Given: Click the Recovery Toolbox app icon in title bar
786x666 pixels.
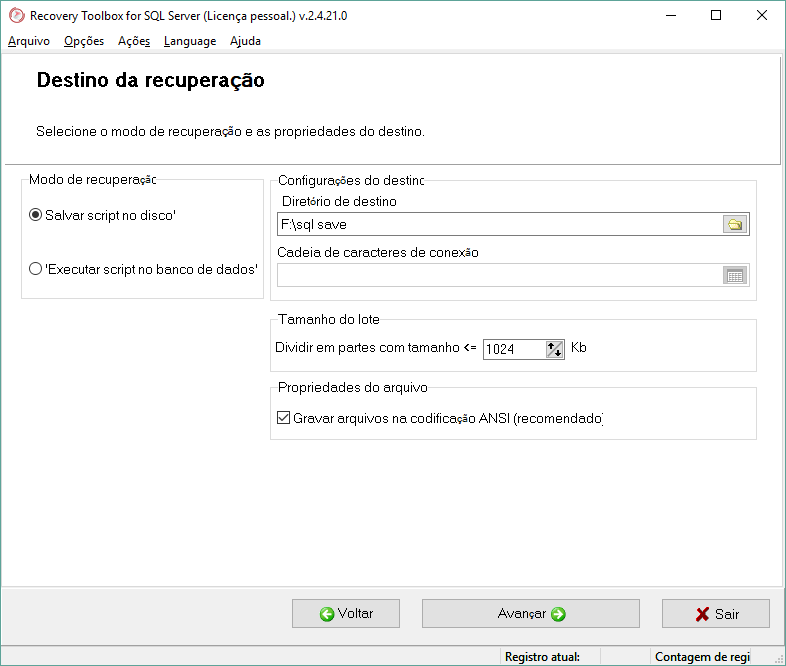Looking at the screenshot, I should [x=17, y=16].
